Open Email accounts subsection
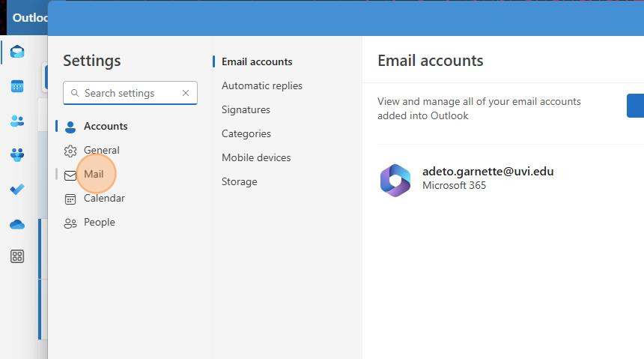This screenshot has width=644, height=359. pos(257,61)
